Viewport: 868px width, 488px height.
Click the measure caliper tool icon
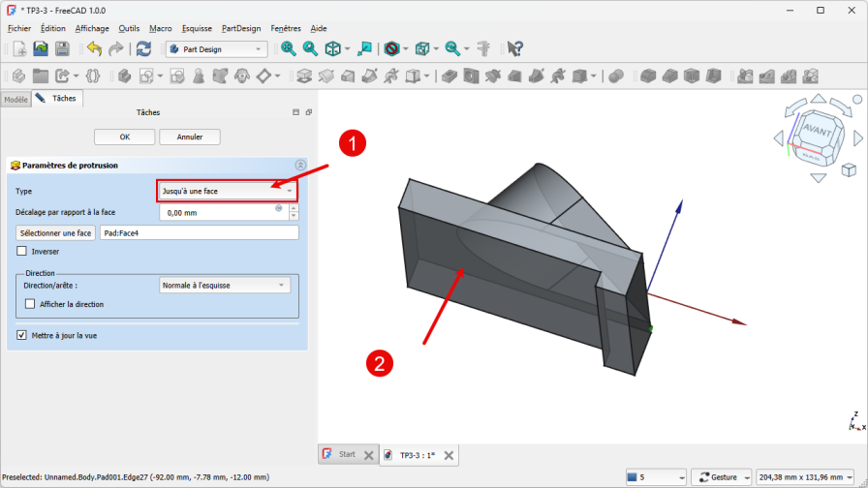point(483,48)
